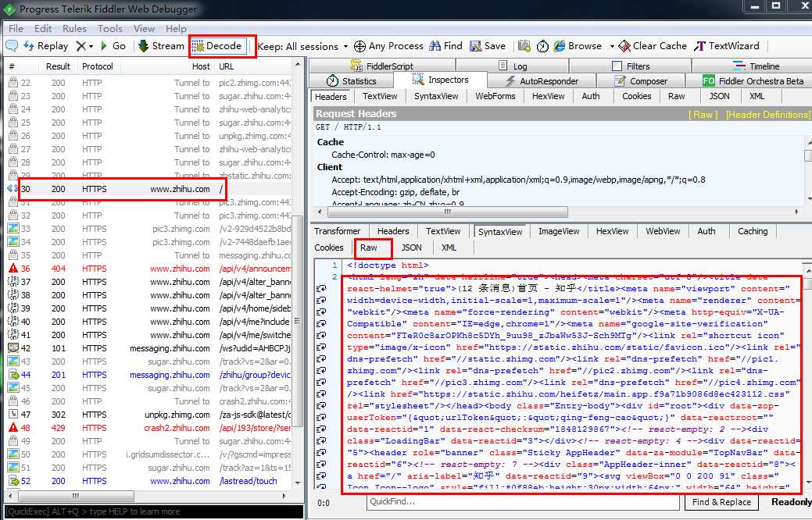Click JS icon of session 37
The image size is (812, 520).
click(13, 282)
